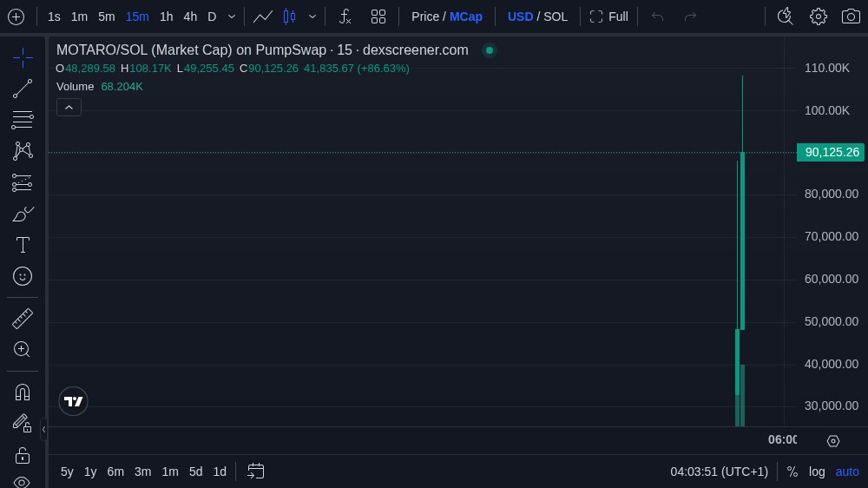Open the emoji sticker tool

point(23,276)
